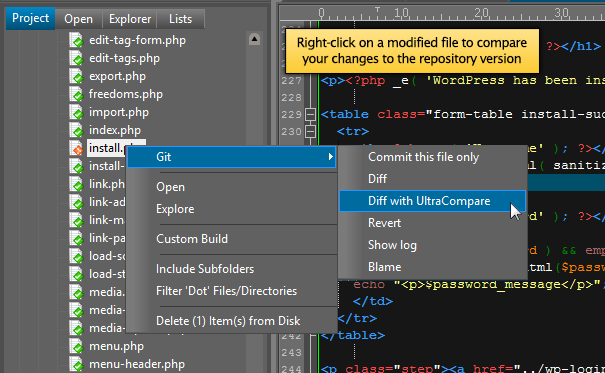Click the edit-tags.php file icon
The width and height of the screenshot is (605, 373).
point(76,58)
